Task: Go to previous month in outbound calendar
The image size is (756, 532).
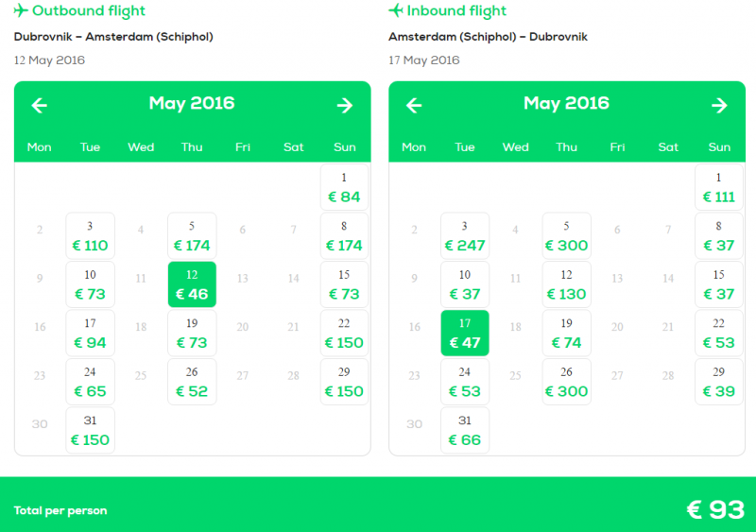Action: [x=40, y=105]
